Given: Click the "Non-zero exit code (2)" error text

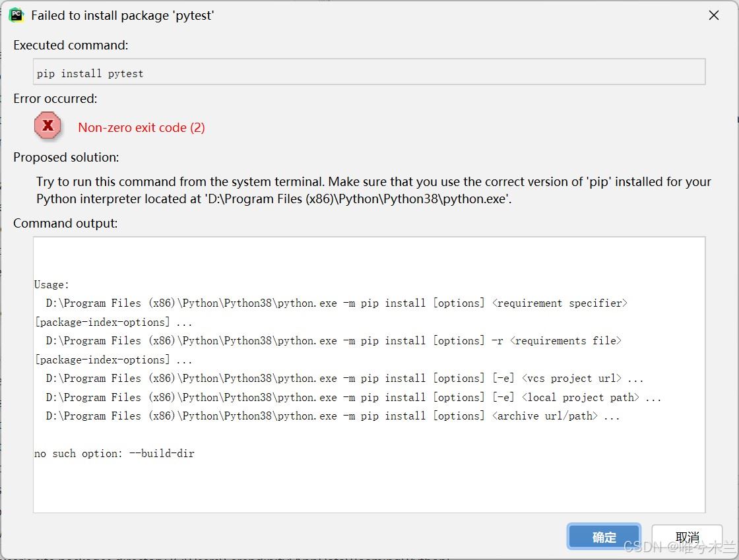Looking at the screenshot, I should point(141,128).
